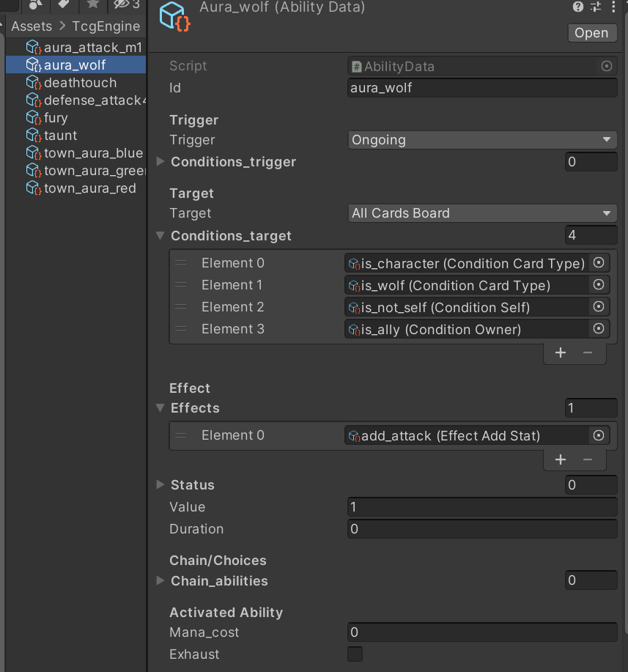Click object picker for is_wolf condition
628x672 pixels.
point(599,285)
